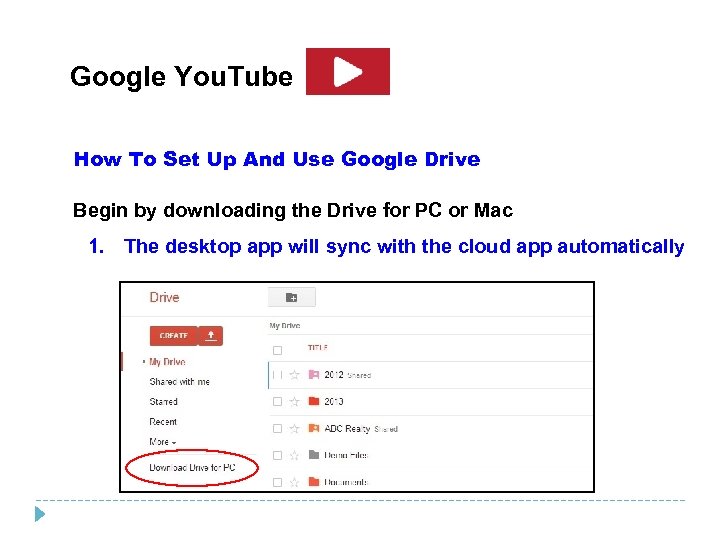Open Shared with me

pyautogui.click(x=180, y=382)
